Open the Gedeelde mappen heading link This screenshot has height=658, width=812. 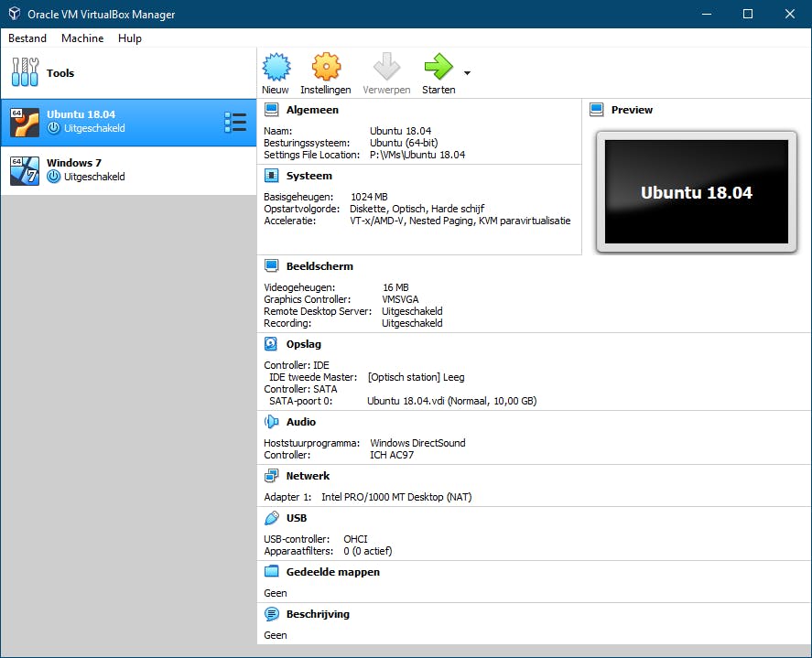(333, 572)
